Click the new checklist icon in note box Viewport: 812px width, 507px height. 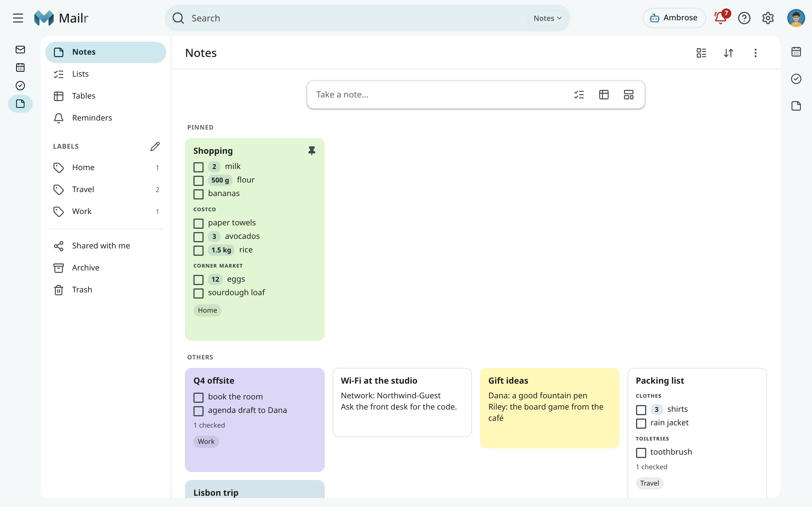click(x=579, y=95)
